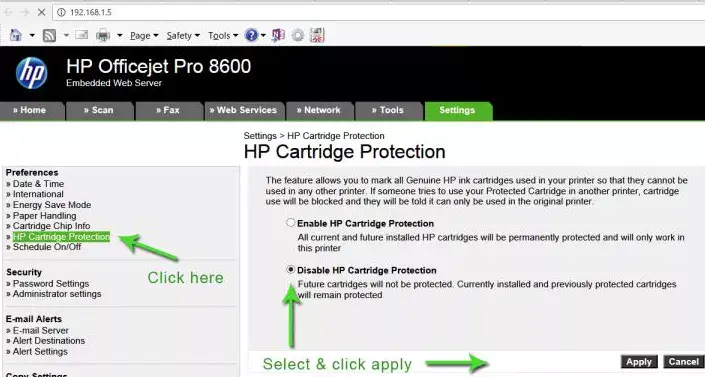Open International preferences
The height and width of the screenshot is (377, 705).
click(38, 194)
